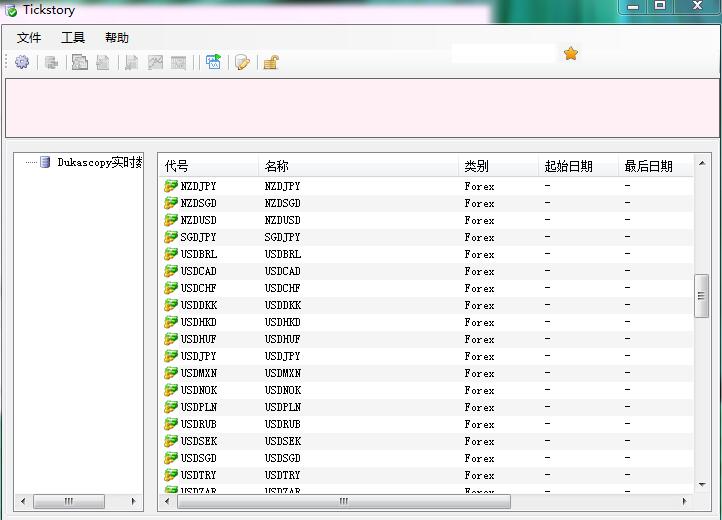Image resolution: width=722 pixels, height=520 pixels.
Task: Sort by the 起始日期 column header
Action: (x=578, y=166)
